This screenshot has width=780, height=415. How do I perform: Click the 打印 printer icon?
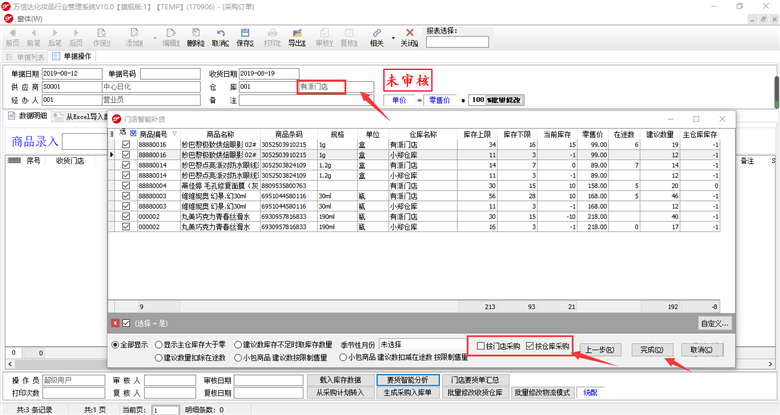click(272, 33)
